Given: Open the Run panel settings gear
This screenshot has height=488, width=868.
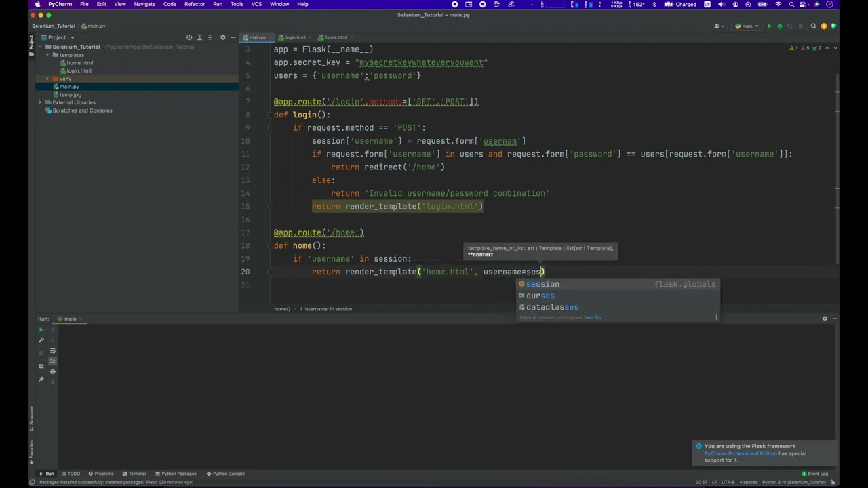Looking at the screenshot, I should coord(825,319).
